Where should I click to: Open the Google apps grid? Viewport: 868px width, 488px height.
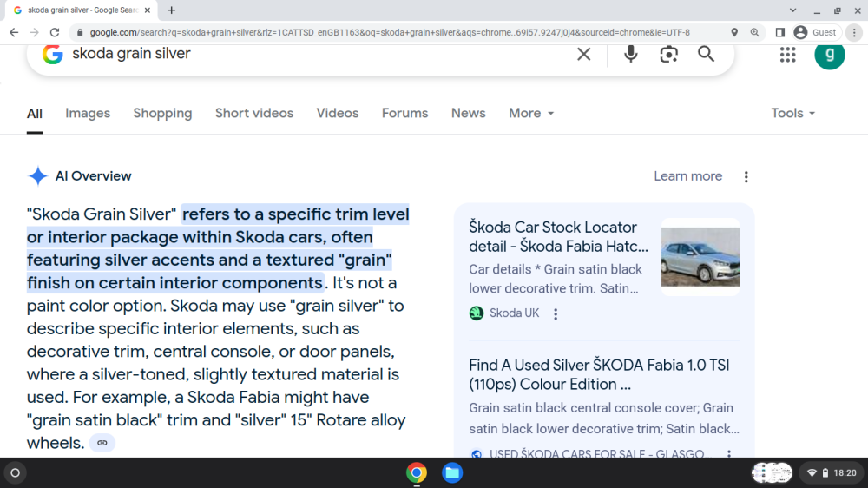788,55
